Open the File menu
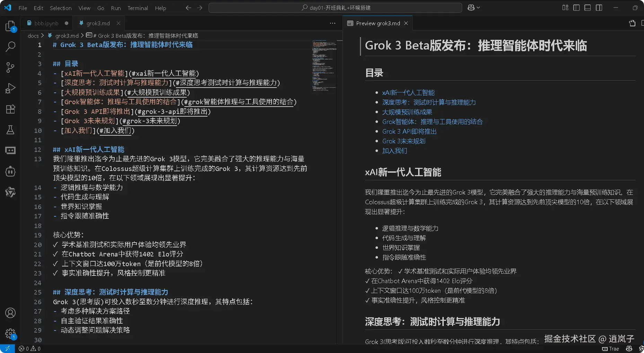The image size is (644, 353). pyautogui.click(x=23, y=8)
